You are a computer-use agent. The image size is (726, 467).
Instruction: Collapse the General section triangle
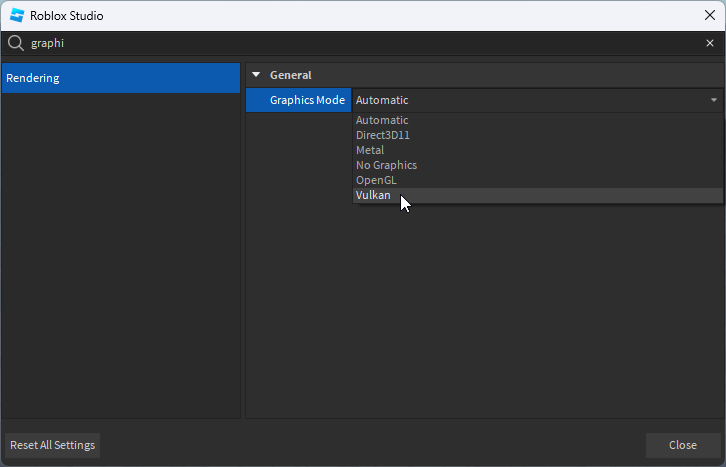pos(256,75)
